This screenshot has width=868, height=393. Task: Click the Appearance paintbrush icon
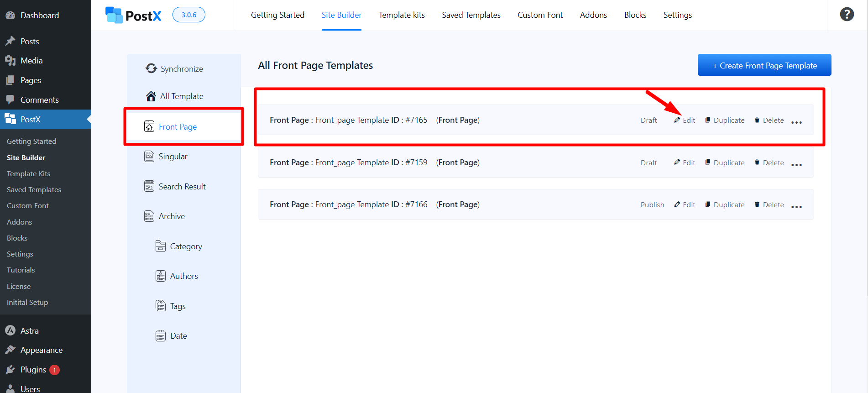coord(10,350)
